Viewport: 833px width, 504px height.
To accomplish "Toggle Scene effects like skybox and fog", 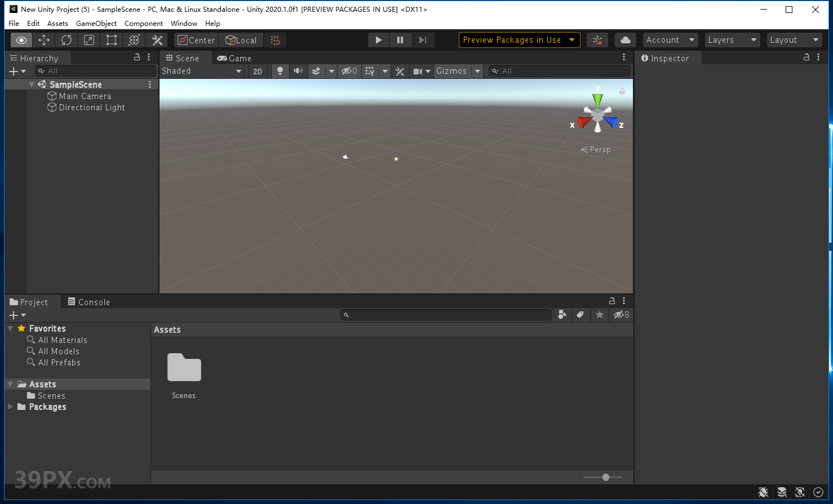I will (316, 71).
